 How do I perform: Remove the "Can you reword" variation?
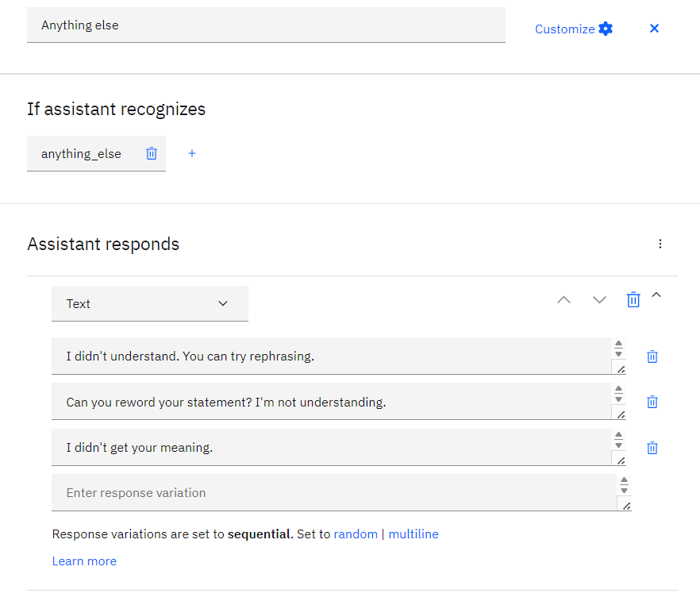coord(652,402)
